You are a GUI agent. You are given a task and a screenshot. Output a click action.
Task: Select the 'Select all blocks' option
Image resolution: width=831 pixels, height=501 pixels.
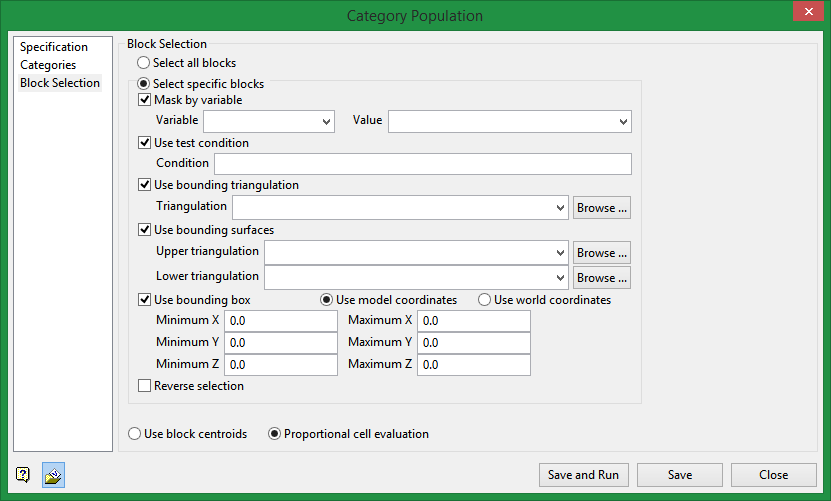pos(144,63)
